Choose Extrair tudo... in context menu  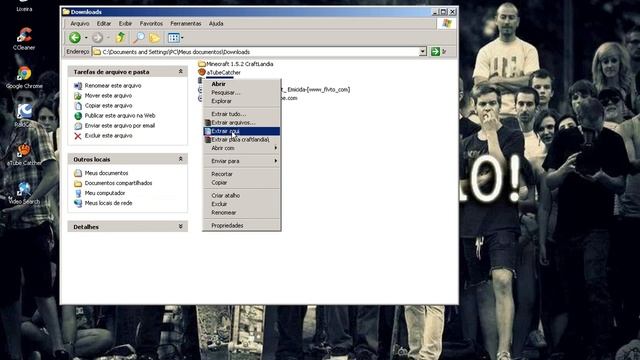click(x=242, y=114)
